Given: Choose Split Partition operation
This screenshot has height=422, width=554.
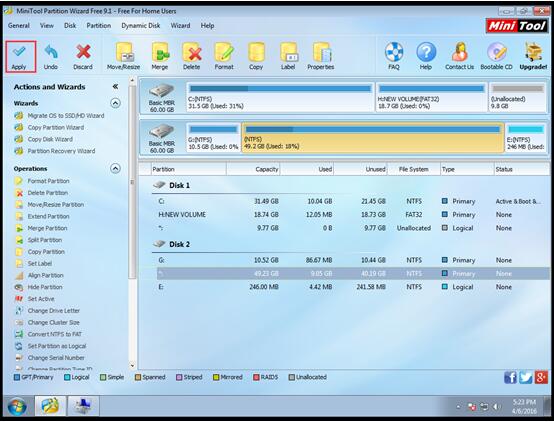Looking at the screenshot, I should [x=38, y=240].
